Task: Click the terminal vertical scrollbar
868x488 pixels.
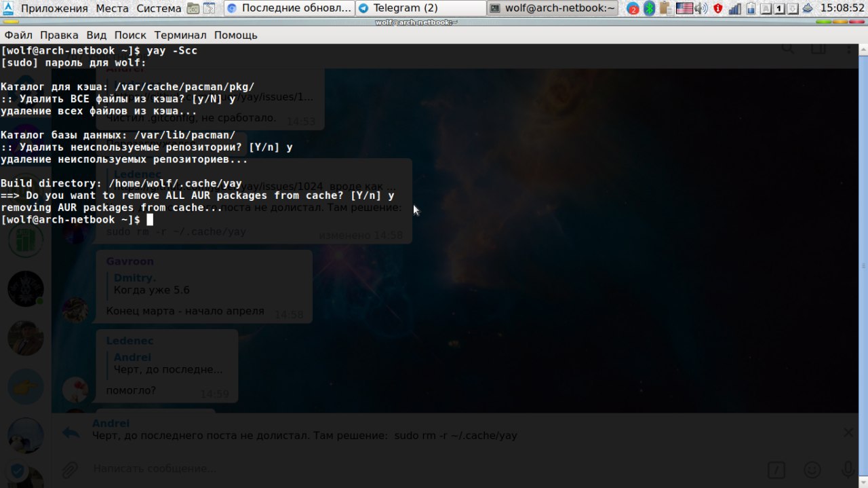Action: click(863, 265)
